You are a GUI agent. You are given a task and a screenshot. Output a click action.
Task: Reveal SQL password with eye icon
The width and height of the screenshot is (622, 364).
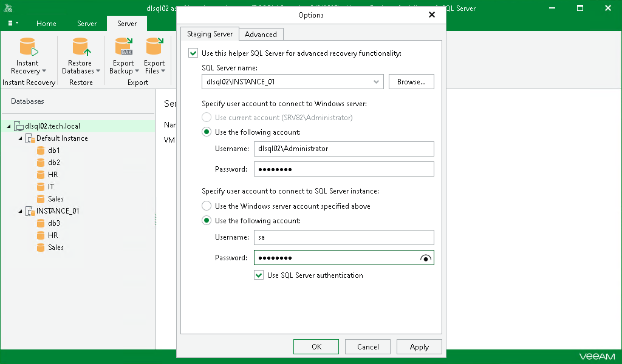click(426, 258)
